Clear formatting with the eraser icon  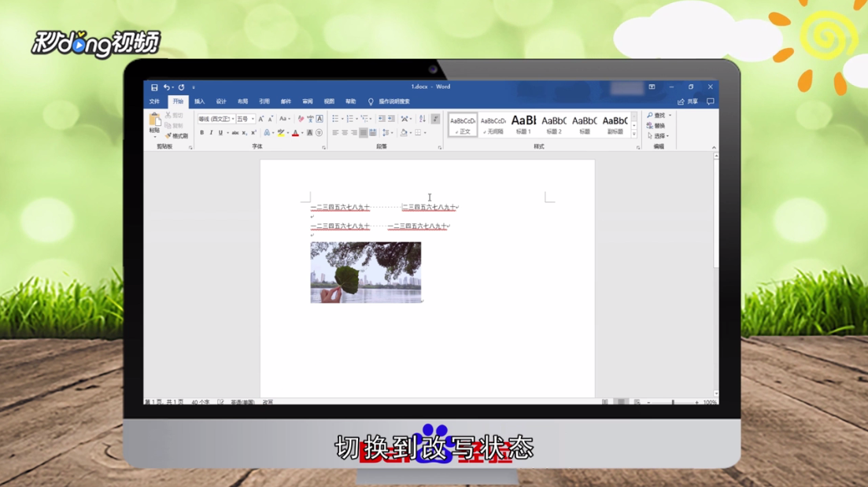tap(301, 118)
